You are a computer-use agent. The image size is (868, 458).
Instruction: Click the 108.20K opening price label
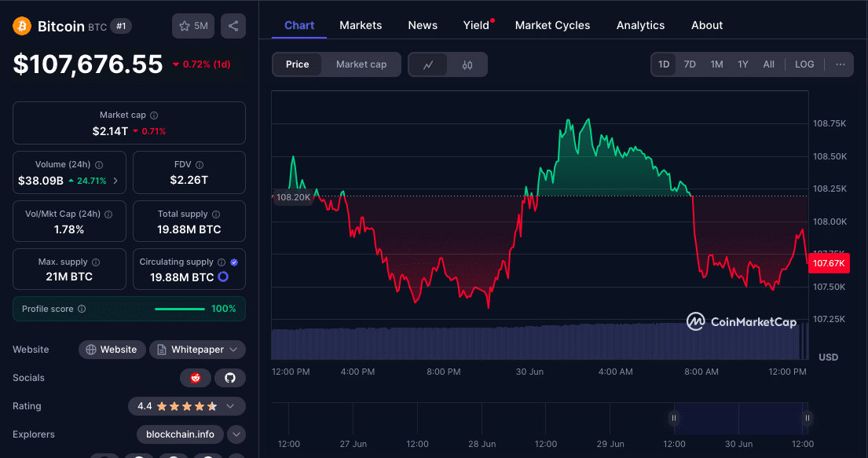[293, 197]
